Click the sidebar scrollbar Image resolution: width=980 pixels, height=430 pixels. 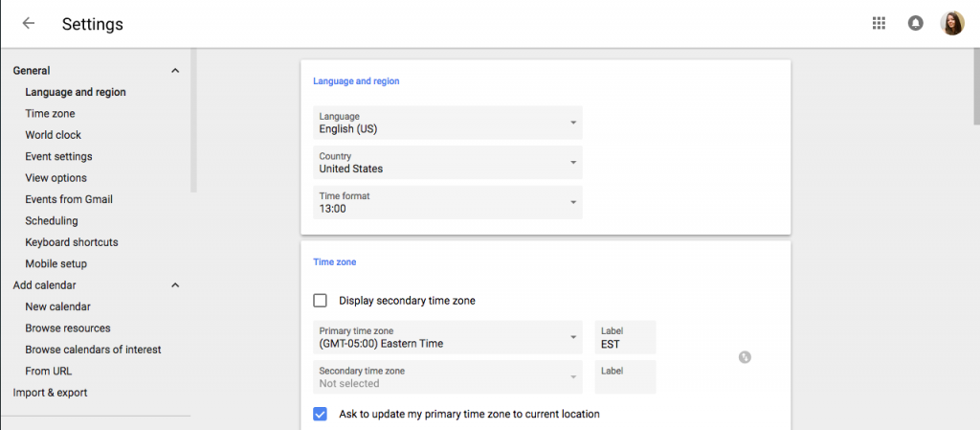pyautogui.click(x=193, y=124)
